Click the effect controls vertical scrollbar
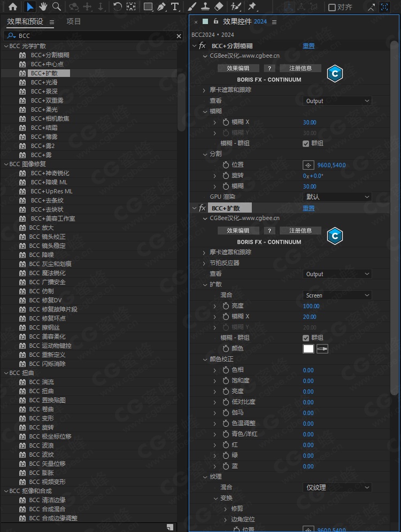The image size is (401, 532). [x=394, y=217]
